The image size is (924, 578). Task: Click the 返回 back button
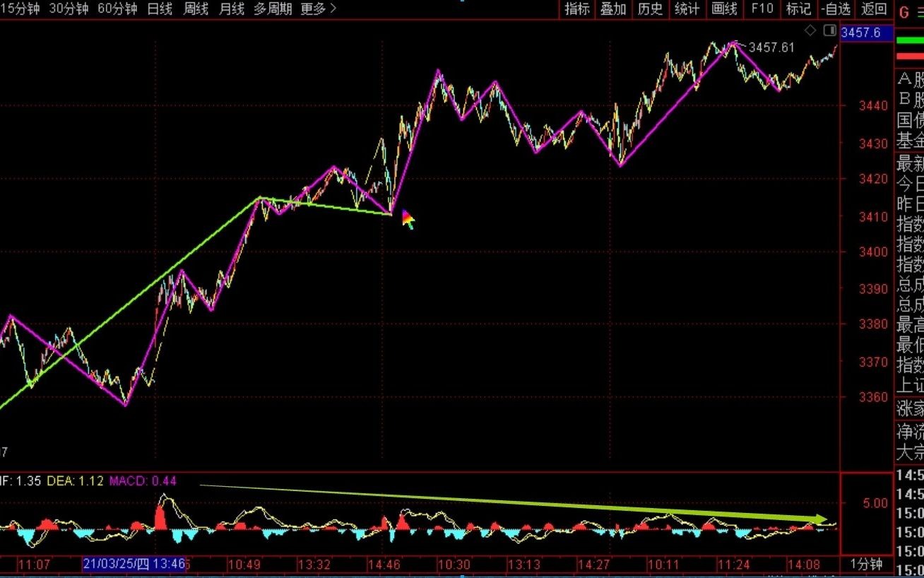[875, 9]
